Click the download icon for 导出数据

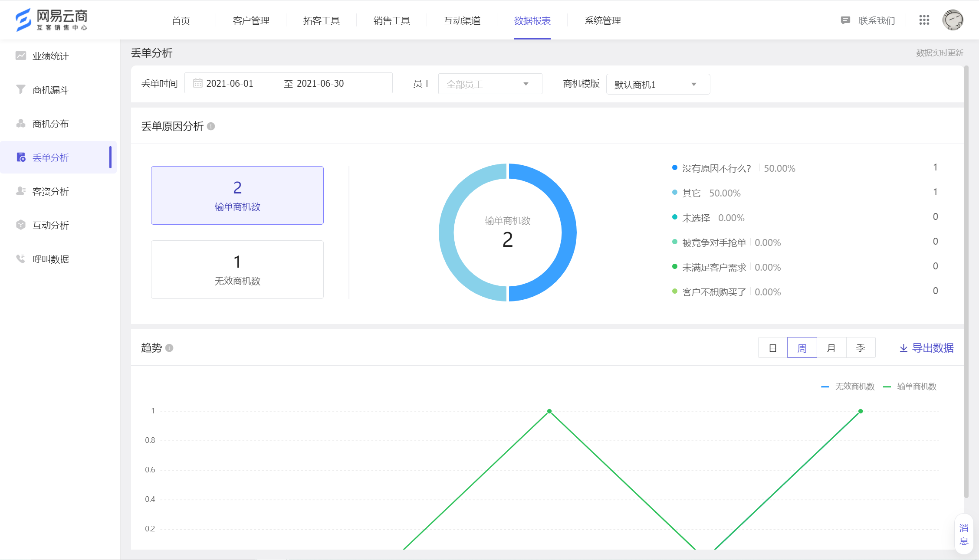(x=903, y=348)
